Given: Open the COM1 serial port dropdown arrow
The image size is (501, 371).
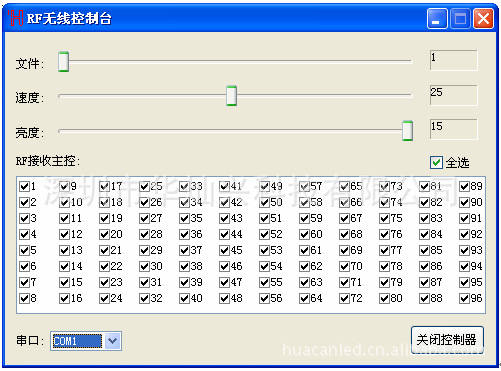Looking at the screenshot, I should [113, 341].
